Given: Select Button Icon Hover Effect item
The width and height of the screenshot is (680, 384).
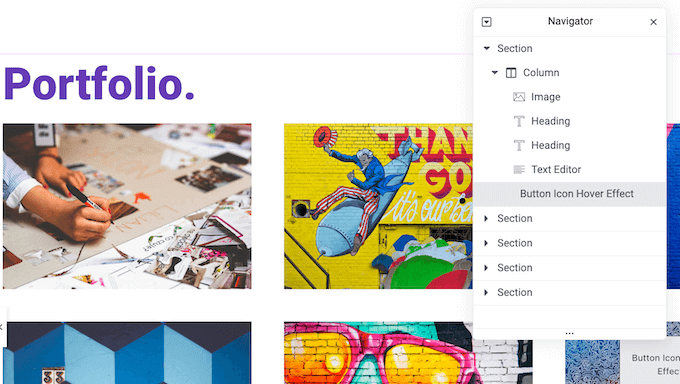Looking at the screenshot, I should pyautogui.click(x=570, y=194).
